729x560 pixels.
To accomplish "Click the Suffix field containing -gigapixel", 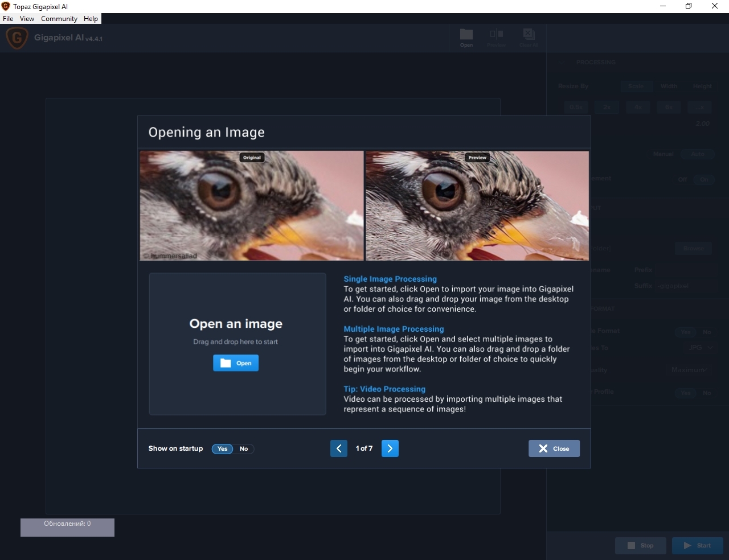I will [686, 286].
